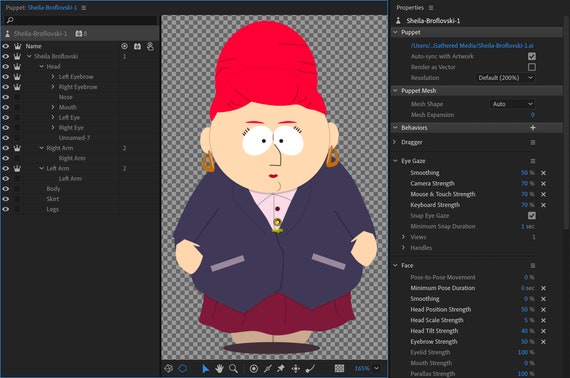The image size is (570, 378).
Task: Reset Head Tilt Strength with its X
Action: [x=543, y=331]
